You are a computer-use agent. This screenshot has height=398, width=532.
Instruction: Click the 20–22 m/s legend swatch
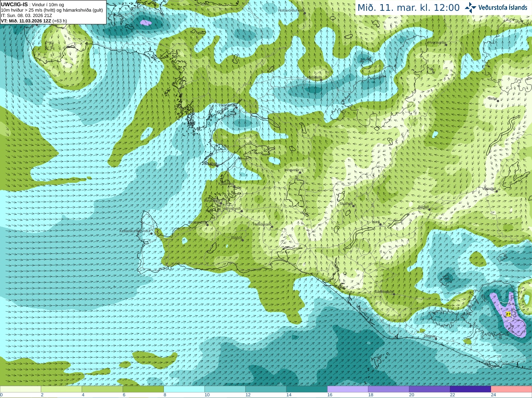(x=430, y=389)
